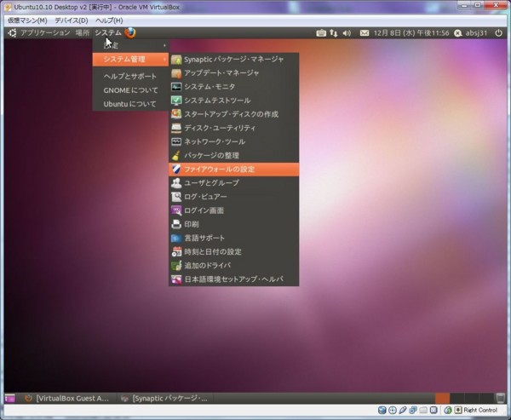Open the absj31 user menu
This screenshot has height=420, width=511.
click(471, 33)
